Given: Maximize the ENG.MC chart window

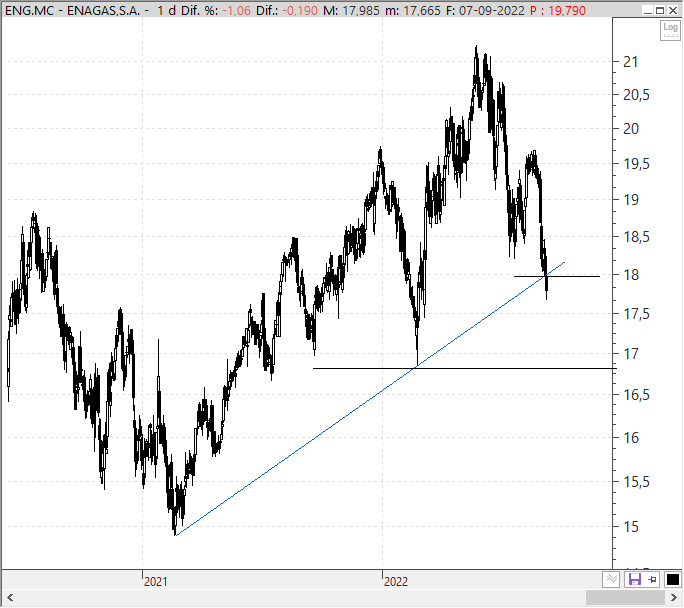Looking at the screenshot, I should (x=660, y=10).
